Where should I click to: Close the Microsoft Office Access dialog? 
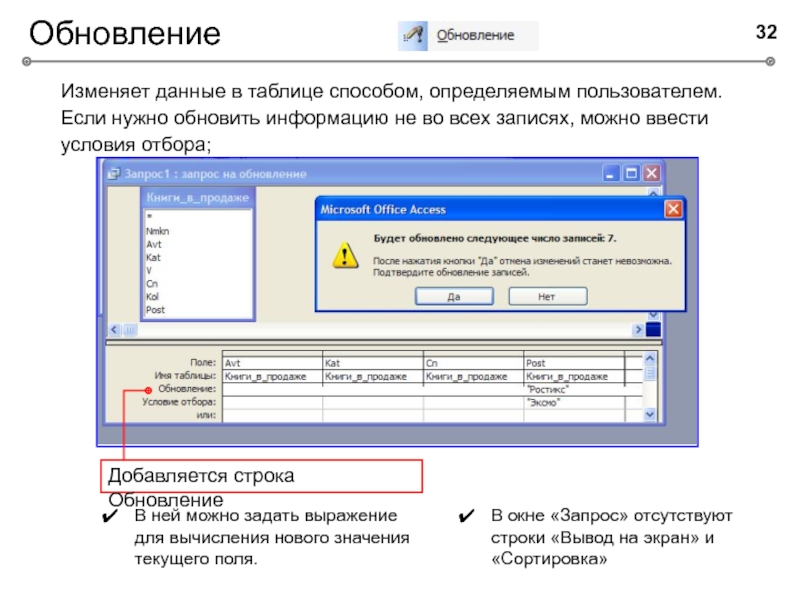point(674,210)
